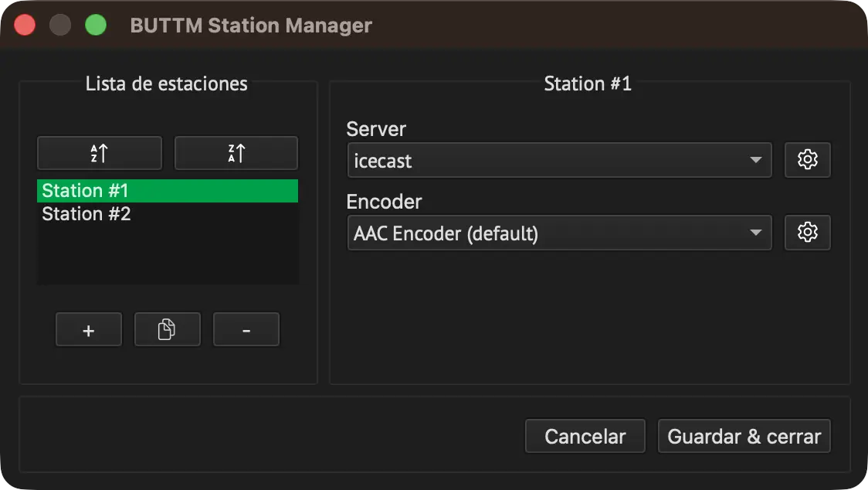Open the Encoder dropdown showing AAC Encoder
Viewport: 868px width, 490px height.
(559, 233)
